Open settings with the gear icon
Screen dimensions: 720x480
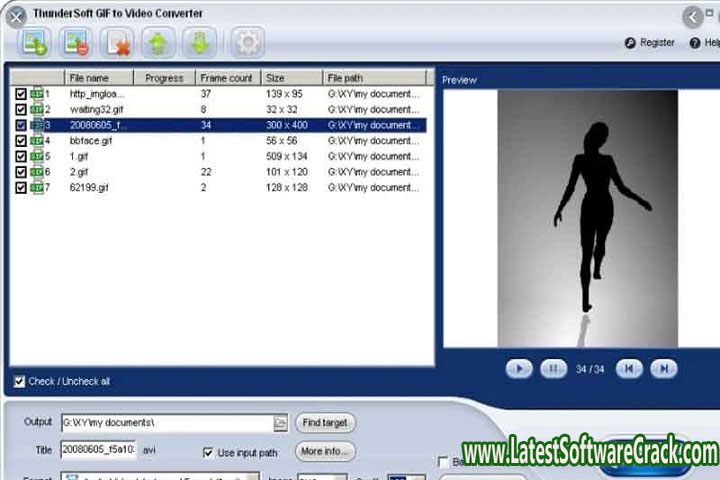tap(248, 43)
